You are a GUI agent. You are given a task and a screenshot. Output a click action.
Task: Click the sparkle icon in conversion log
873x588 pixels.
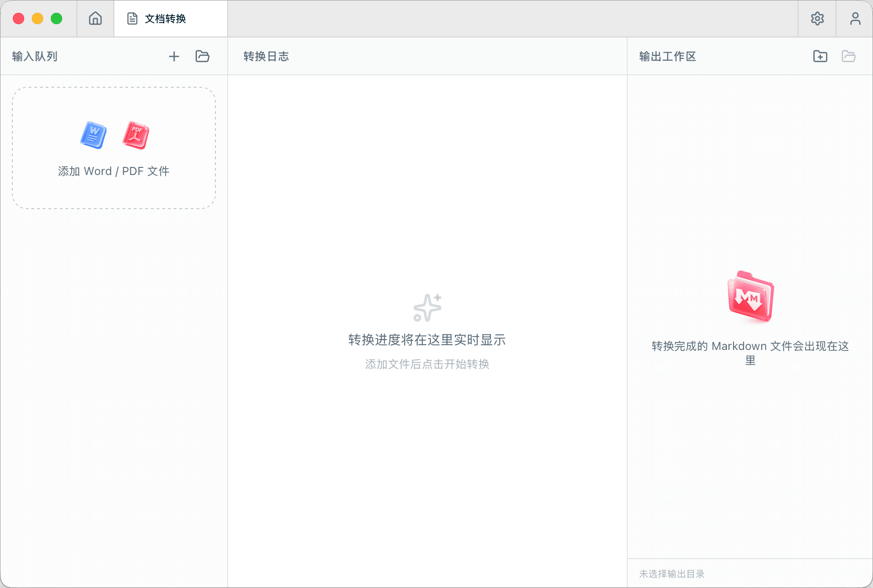tap(427, 308)
